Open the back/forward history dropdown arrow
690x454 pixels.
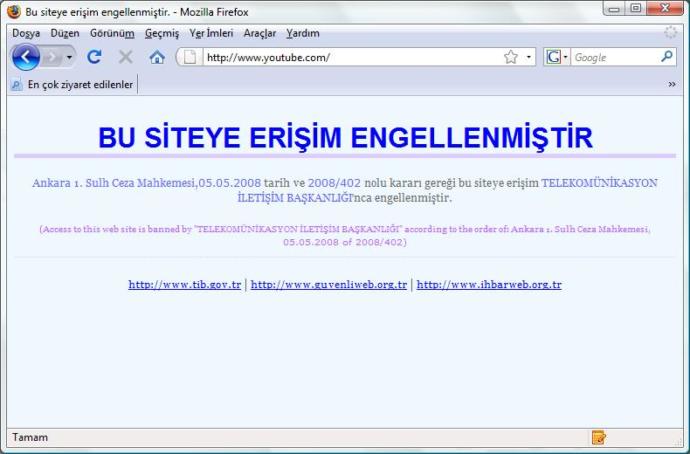coord(69,57)
